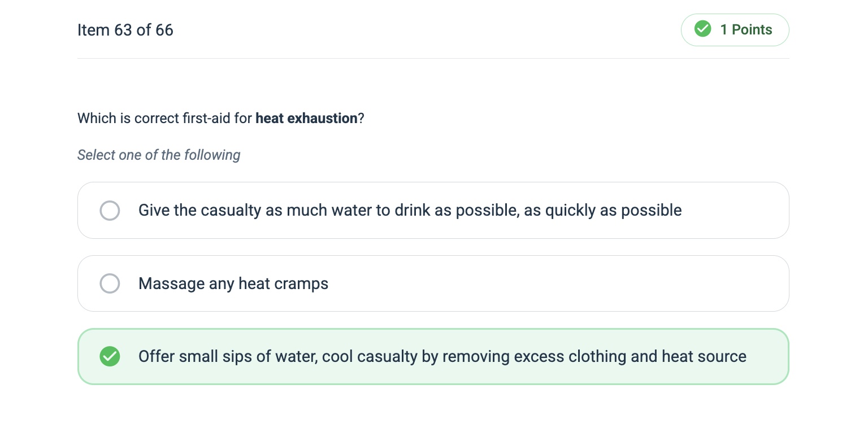Click the bold 'heat exhaustion' text
This screenshot has height=437, width=868.
[x=306, y=119]
